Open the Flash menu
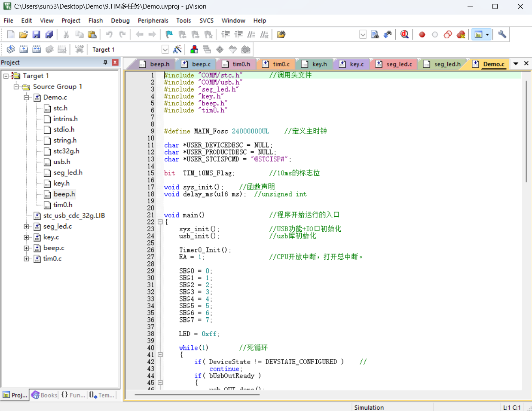532x411 pixels. (x=95, y=20)
